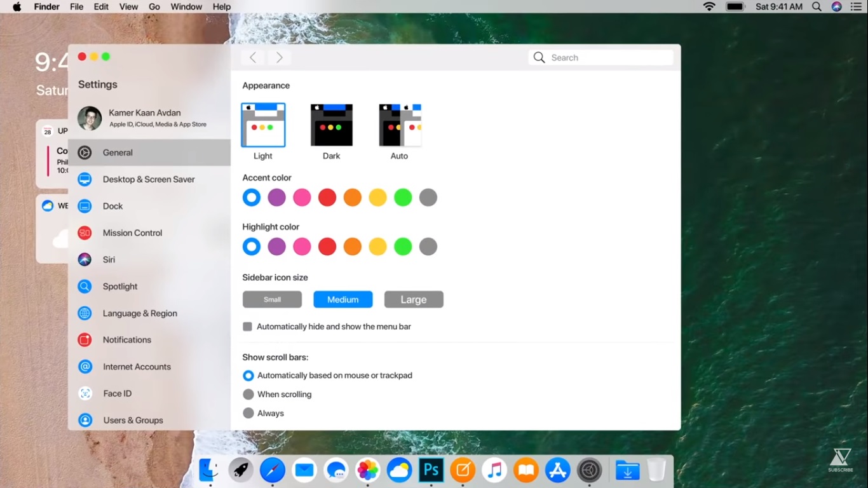Open the Window menu
Viewport: 868px width, 488px height.
[186, 6]
